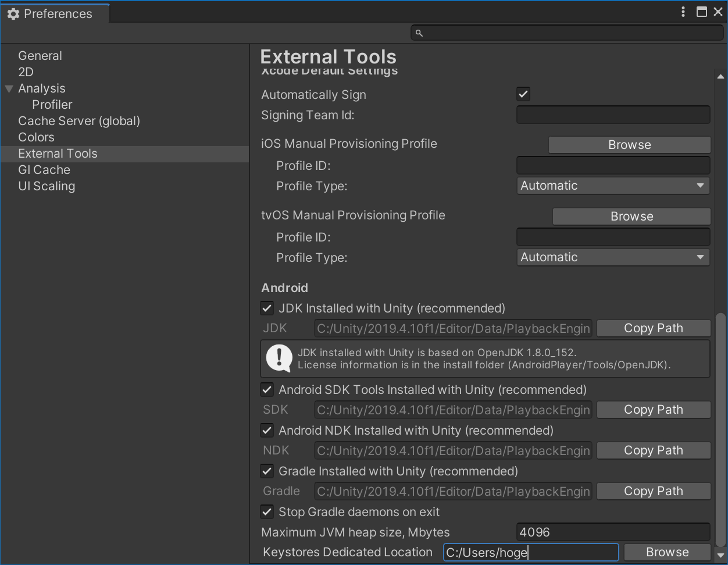Click the search magnifier icon
728x565 pixels.
[x=419, y=33]
